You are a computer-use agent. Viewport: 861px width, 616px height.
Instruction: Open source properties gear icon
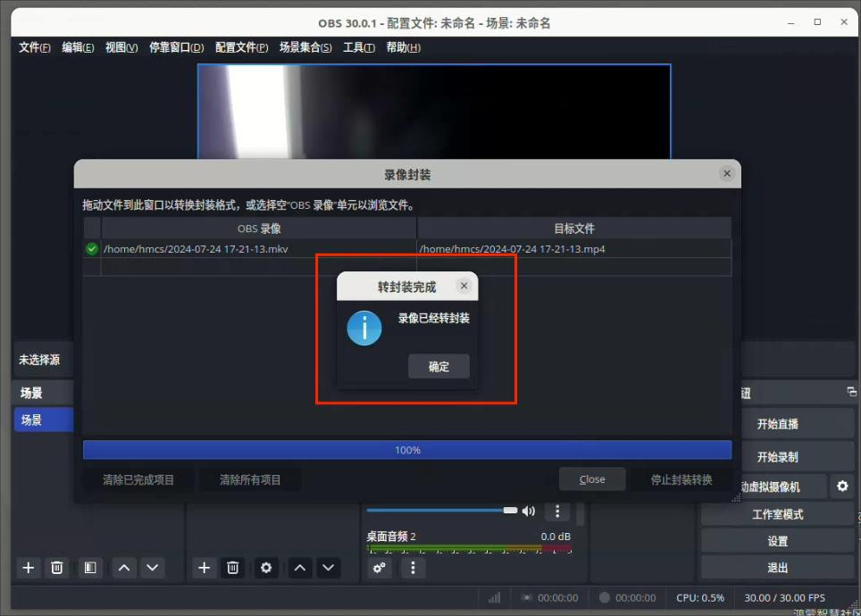pos(266,568)
